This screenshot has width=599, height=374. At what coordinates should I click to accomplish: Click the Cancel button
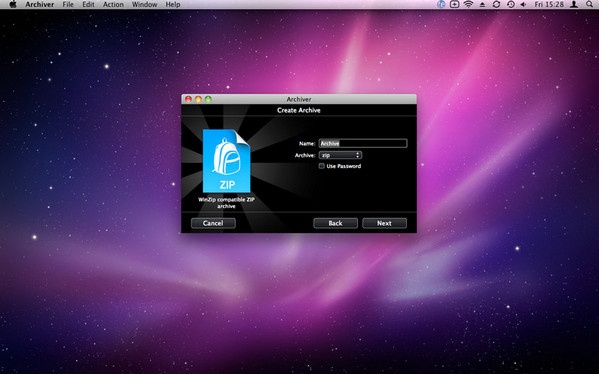213,223
